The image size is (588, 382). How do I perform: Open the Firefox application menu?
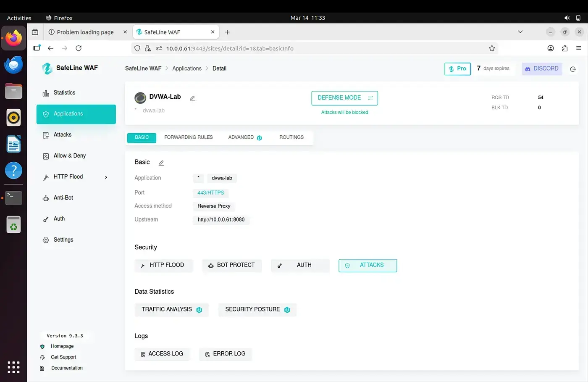tap(578, 48)
